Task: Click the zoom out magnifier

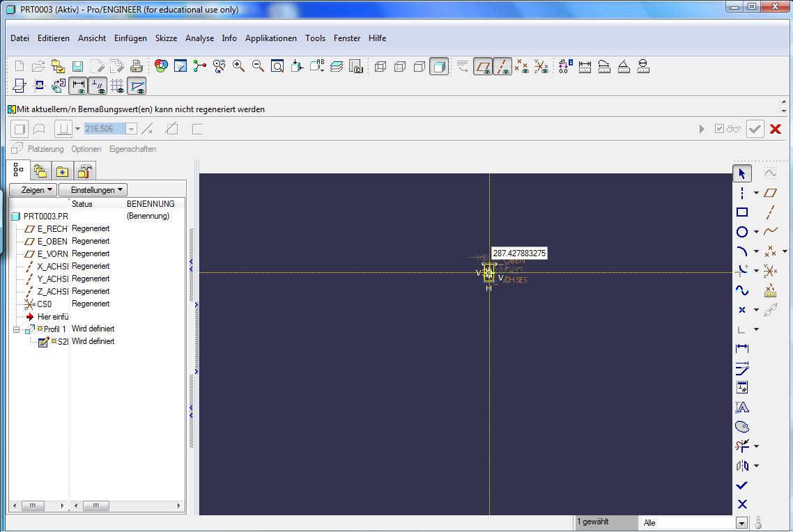Action: coord(258,65)
